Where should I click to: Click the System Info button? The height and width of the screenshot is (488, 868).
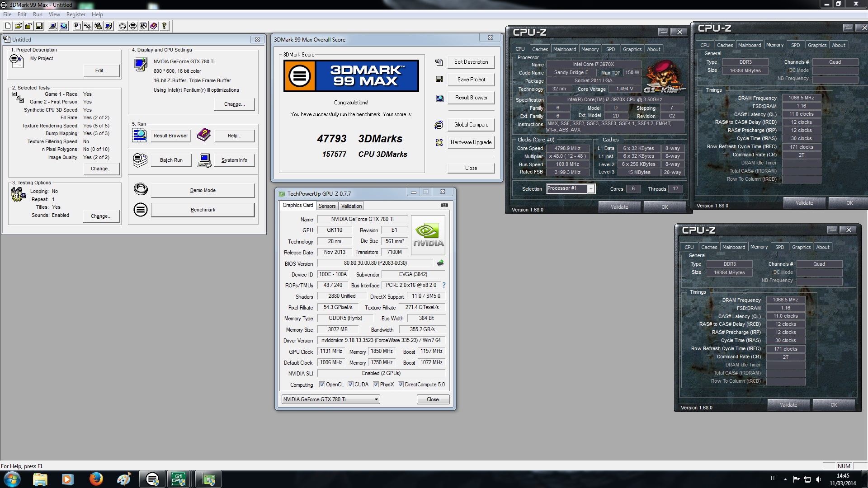[234, 160]
